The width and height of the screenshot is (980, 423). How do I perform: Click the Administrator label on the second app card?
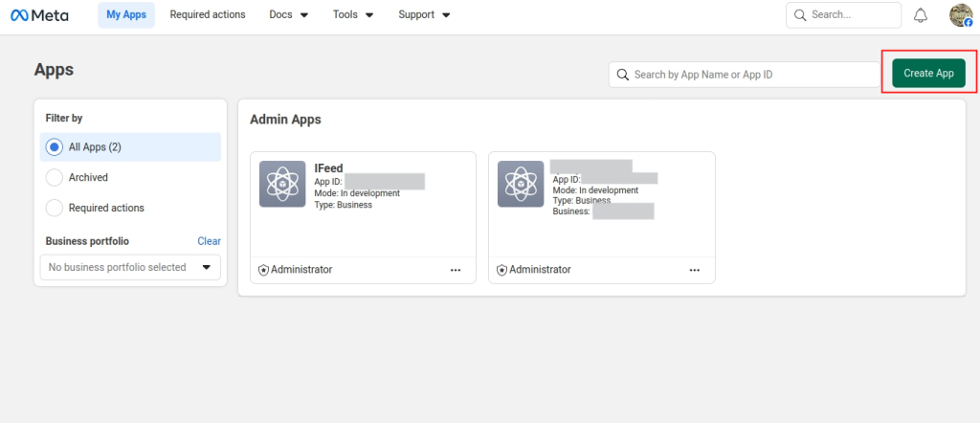pyautogui.click(x=540, y=270)
